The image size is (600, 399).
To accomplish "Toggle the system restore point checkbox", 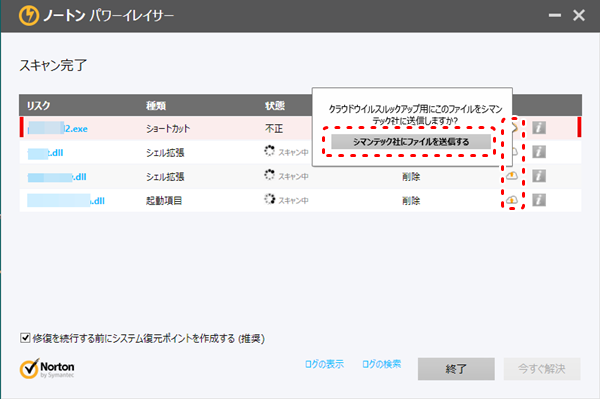I will click(x=25, y=338).
